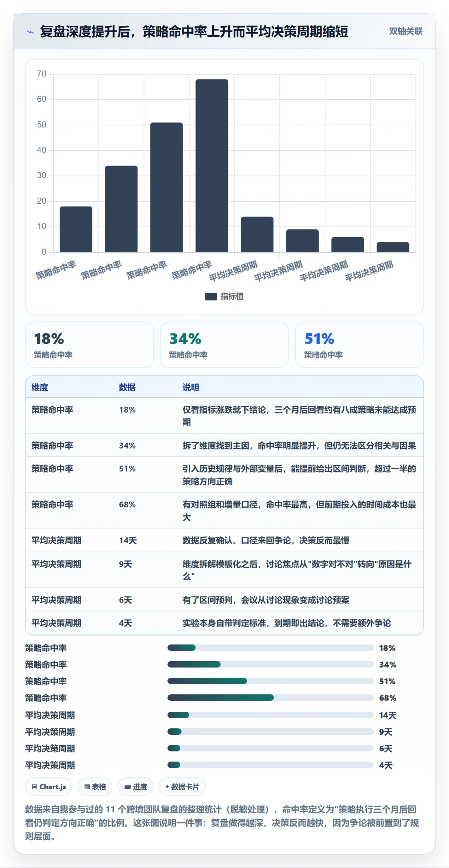The width and height of the screenshot is (449, 868).
Task: Select the chart bar reaching 34
Action: [x=121, y=209]
